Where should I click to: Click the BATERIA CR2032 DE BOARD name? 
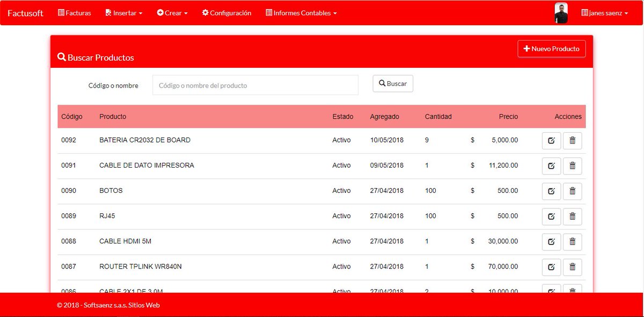click(145, 140)
